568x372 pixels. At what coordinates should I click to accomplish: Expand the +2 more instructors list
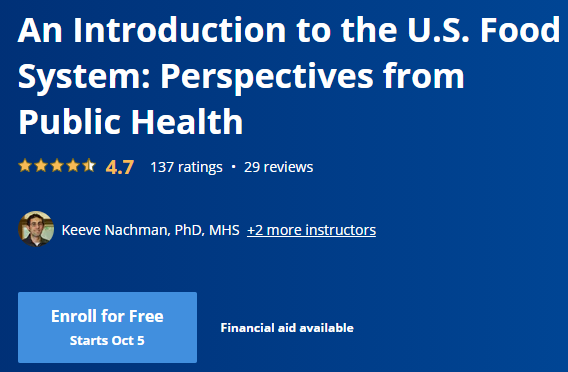tap(312, 230)
